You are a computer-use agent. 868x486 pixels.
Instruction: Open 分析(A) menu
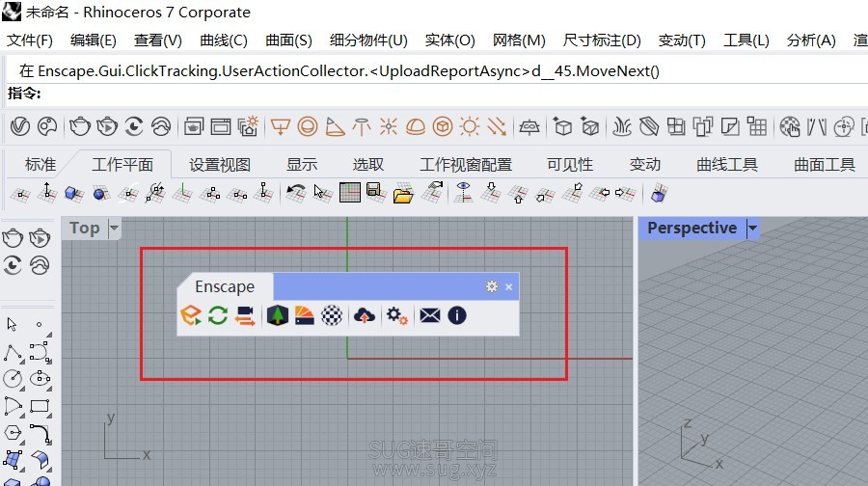pyautogui.click(x=811, y=40)
